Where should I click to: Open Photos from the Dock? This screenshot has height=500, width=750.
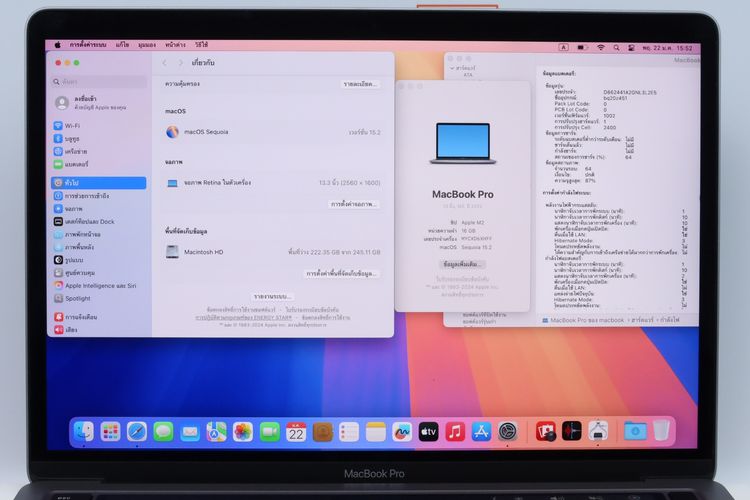coord(243,432)
